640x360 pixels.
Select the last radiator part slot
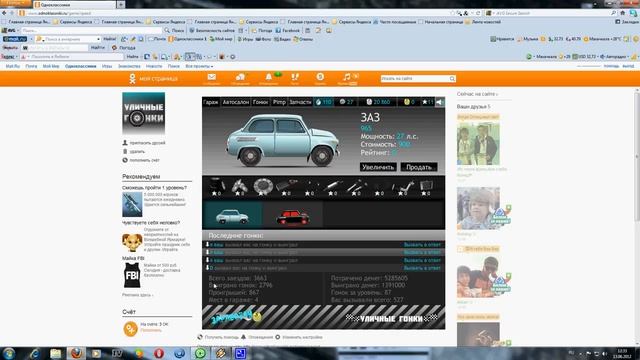coord(426,187)
